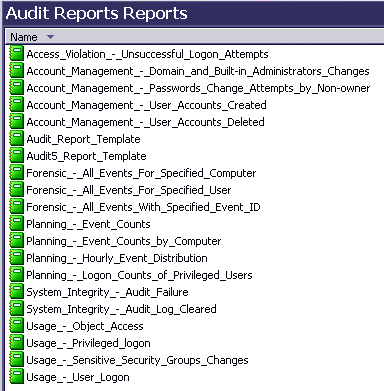Select Account_Management_-_User_Accounts_Created name
The image size is (384, 391).
(146, 105)
